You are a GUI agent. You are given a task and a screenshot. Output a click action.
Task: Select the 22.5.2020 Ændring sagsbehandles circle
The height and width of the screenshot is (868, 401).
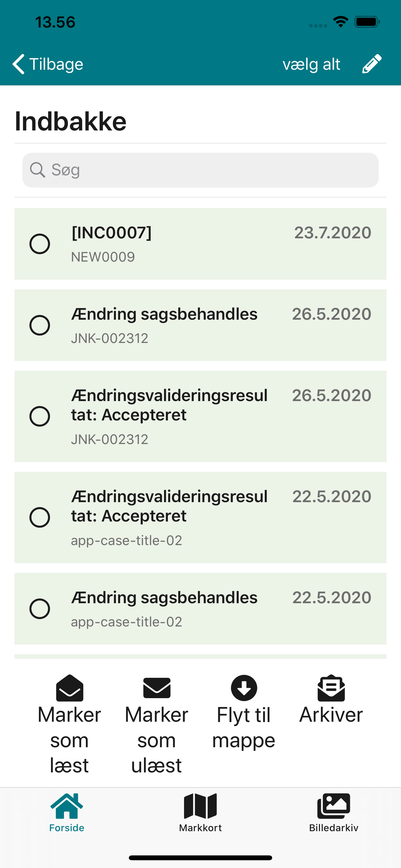(x=40, y=609)
